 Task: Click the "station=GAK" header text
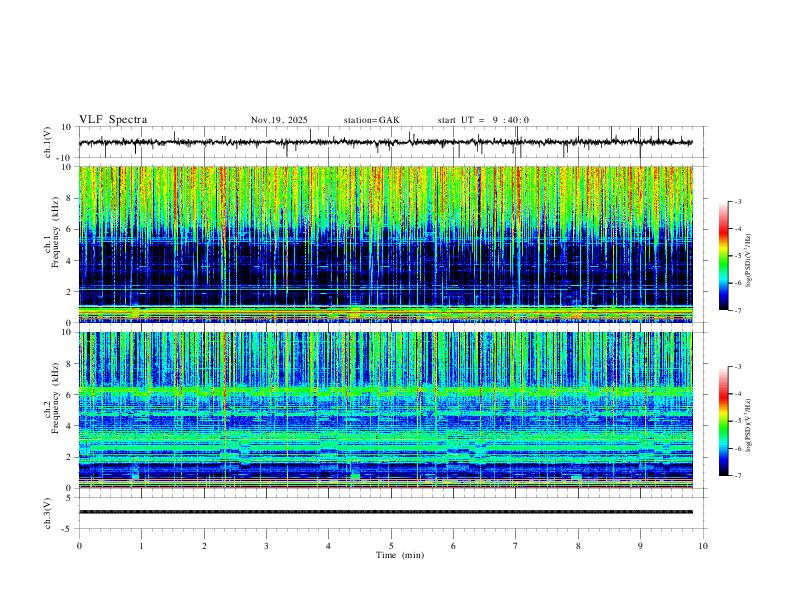(372, 120)
